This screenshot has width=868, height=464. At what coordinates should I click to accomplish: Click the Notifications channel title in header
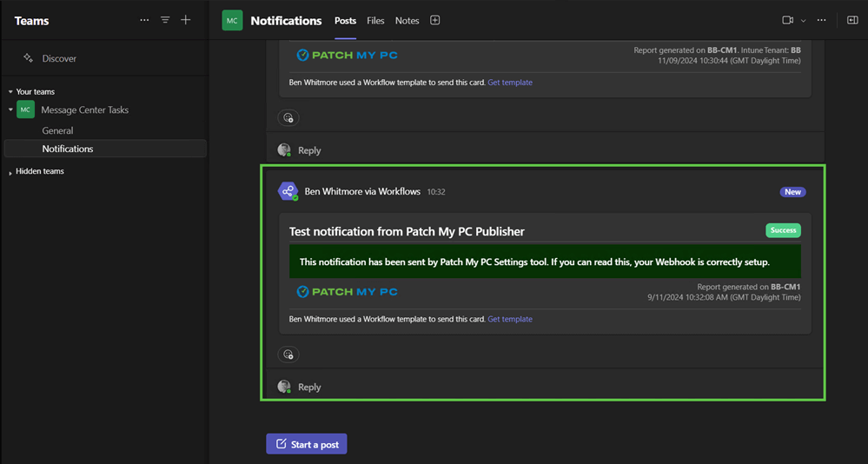(x=286, y=21)
